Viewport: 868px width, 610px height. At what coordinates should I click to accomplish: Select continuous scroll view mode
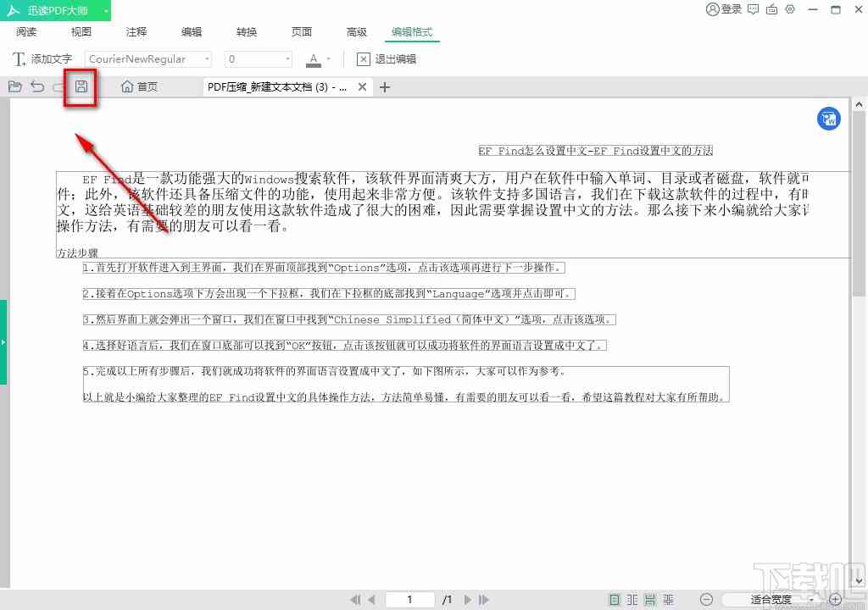[x=650, y=600]
